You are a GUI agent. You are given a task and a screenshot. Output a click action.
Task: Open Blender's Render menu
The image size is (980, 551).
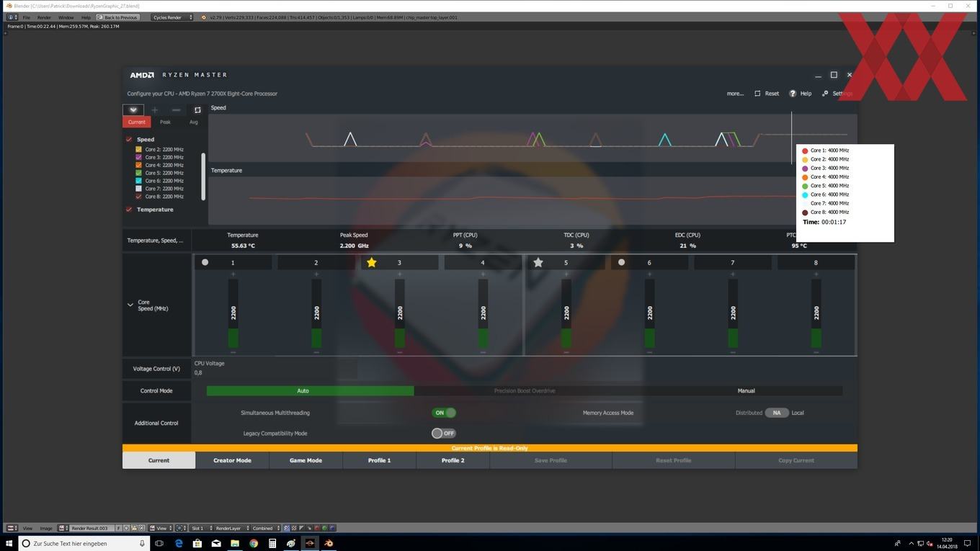coord(44,17)
